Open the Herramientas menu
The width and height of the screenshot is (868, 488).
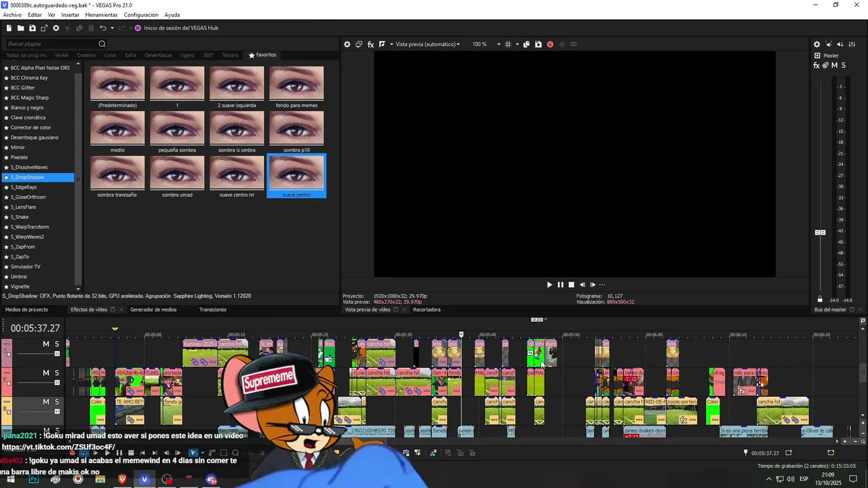pyautogui.click(x=101, y=15)
